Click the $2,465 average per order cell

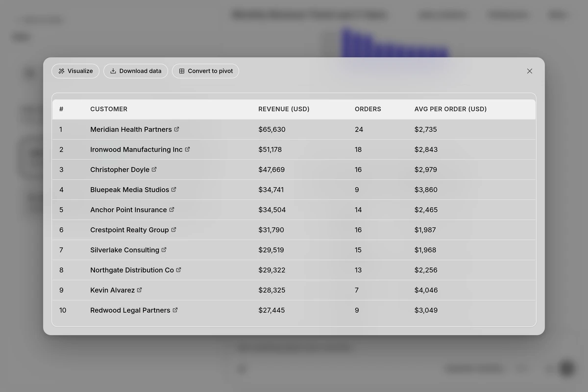(x=426, y=210)
